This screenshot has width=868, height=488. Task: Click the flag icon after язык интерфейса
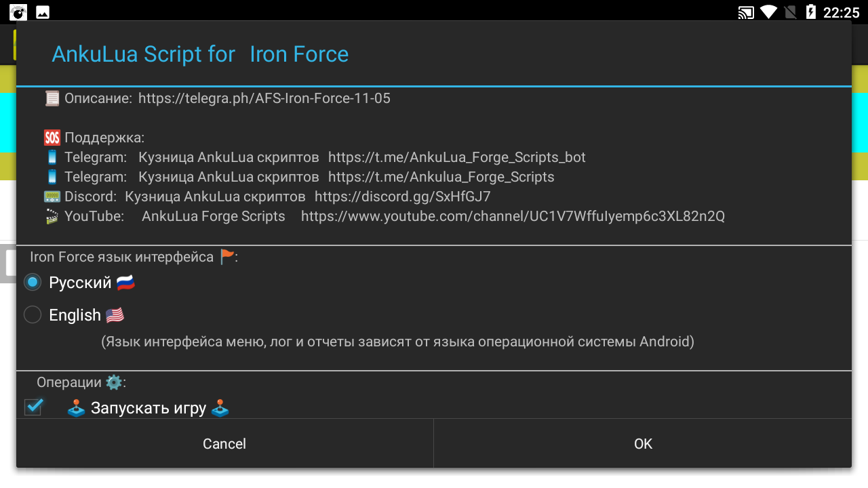[227, 257]
